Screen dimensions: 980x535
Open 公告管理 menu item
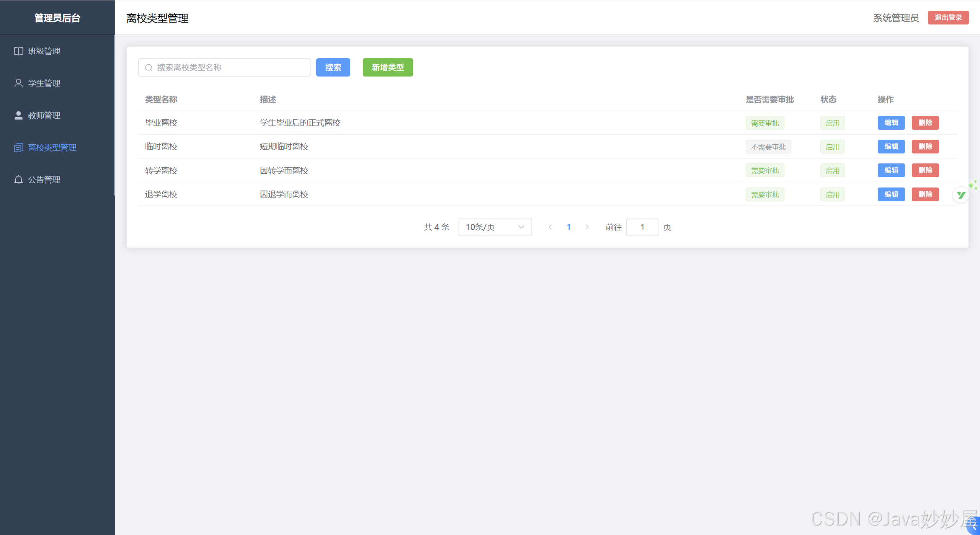tap(57, 179)
